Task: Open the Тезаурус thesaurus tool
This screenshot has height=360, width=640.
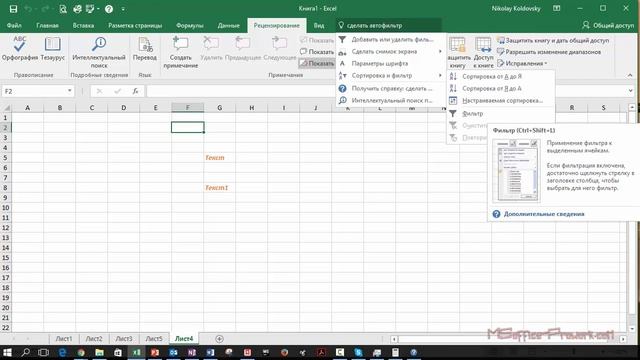Action: 53,49
